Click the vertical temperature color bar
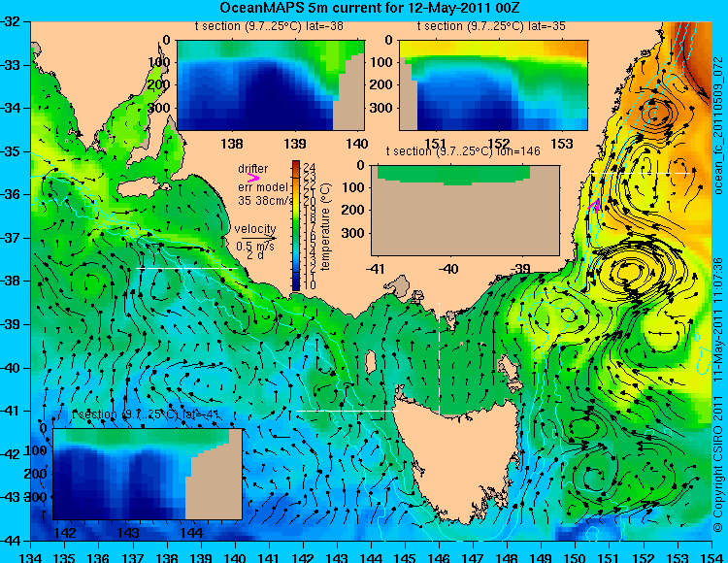The width and height of the screenshot is (728, 563). tap(296, 225)
